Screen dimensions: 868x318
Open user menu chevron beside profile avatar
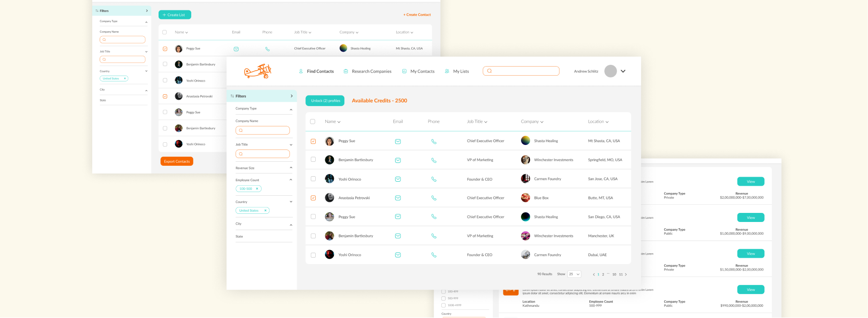(623, 71)
